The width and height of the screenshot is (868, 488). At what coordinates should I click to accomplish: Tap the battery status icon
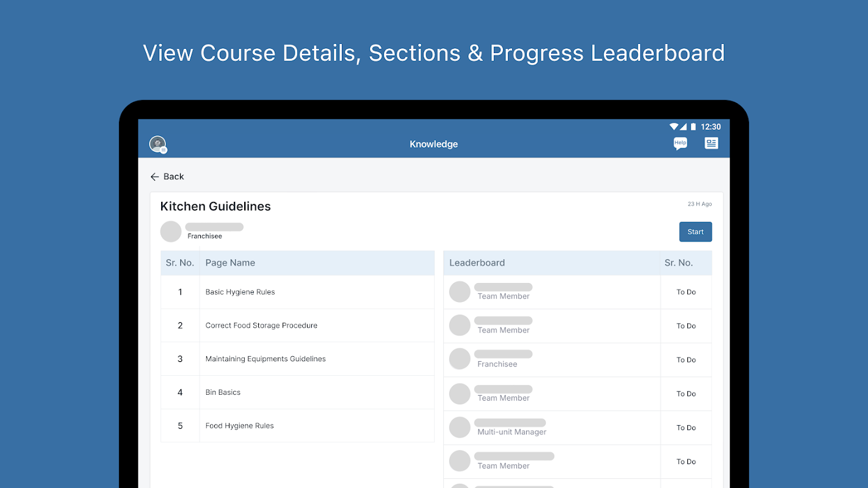pos(693,127)
